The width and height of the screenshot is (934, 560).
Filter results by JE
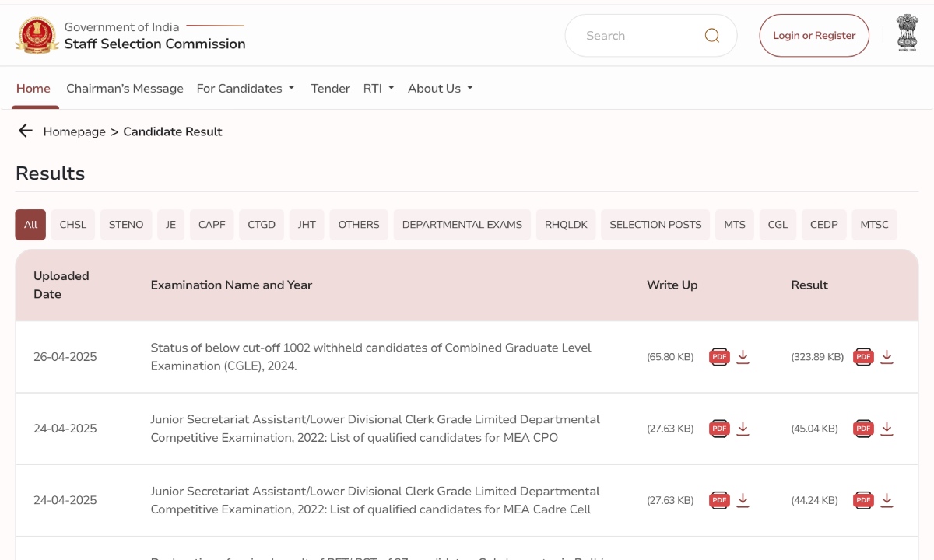pyautogui.click(x=170, y=224)
